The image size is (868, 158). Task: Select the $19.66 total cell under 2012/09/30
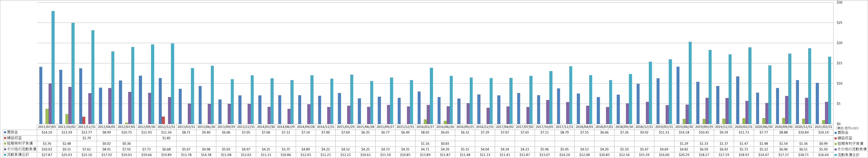point(147,155)
